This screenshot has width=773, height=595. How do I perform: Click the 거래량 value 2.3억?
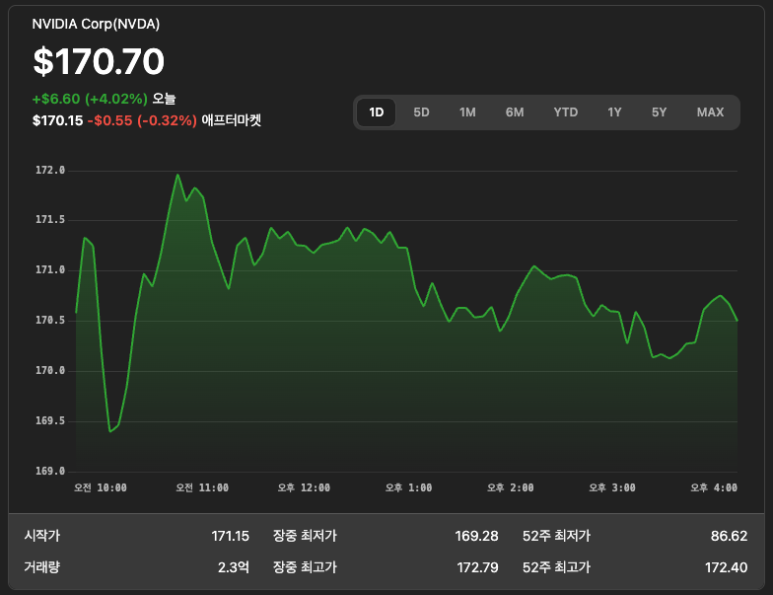(x=233, y=567)
